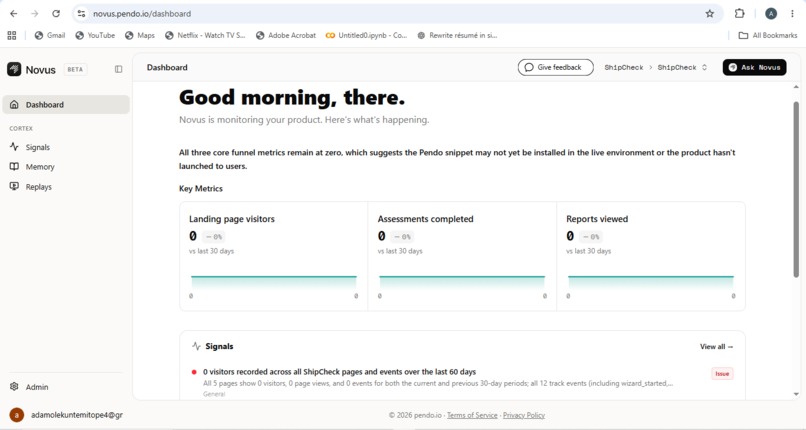
Task: Click the Memory book icon
Action: 14,167
